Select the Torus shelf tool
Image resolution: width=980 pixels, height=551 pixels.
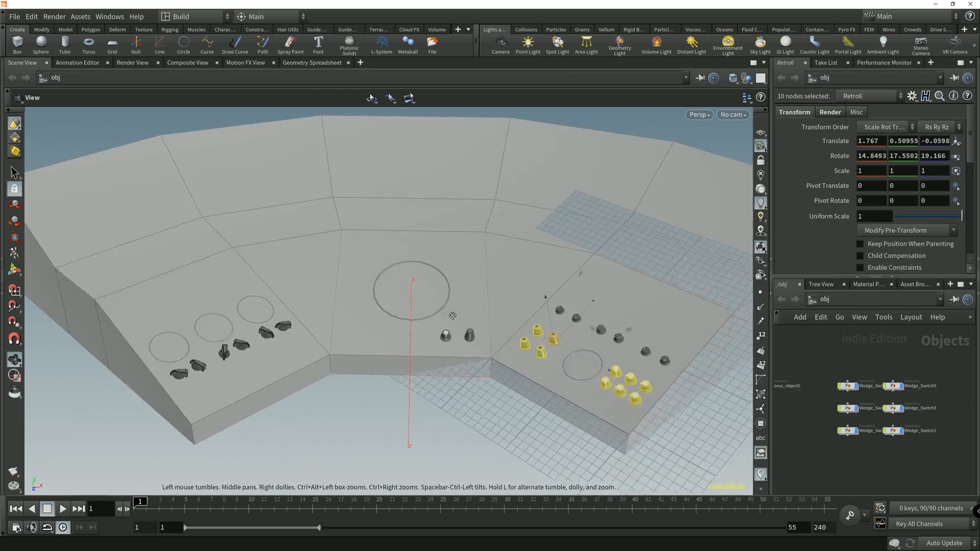(88, 44)
